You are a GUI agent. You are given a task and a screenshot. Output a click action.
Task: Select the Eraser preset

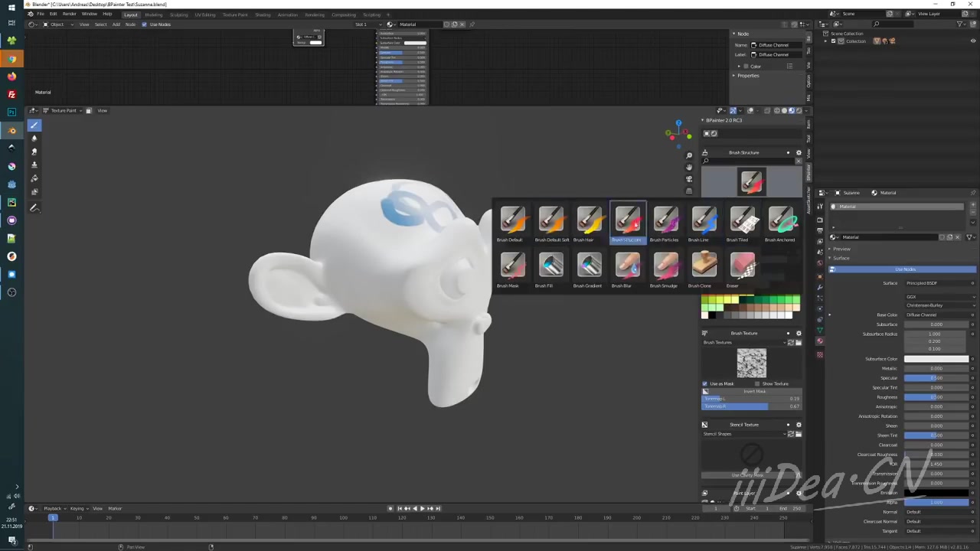pos(742,270)
